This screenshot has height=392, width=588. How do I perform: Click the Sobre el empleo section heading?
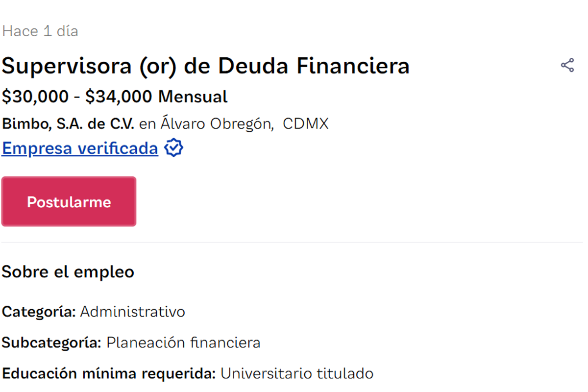pyautogui.click(x=68, y=272)
